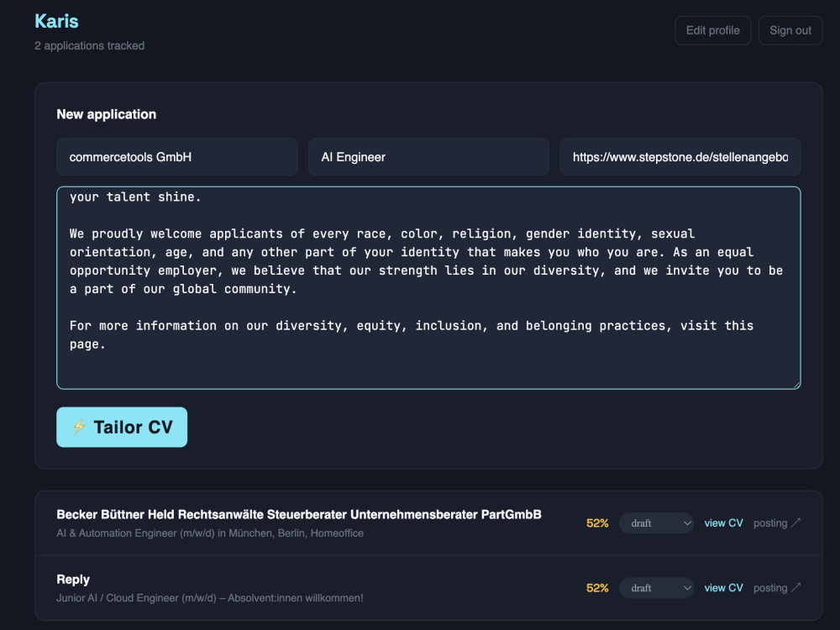The width and height of the screenshot is (840, 630).
Task: Focus the stepstone URL input field
Action: point(680,157)
